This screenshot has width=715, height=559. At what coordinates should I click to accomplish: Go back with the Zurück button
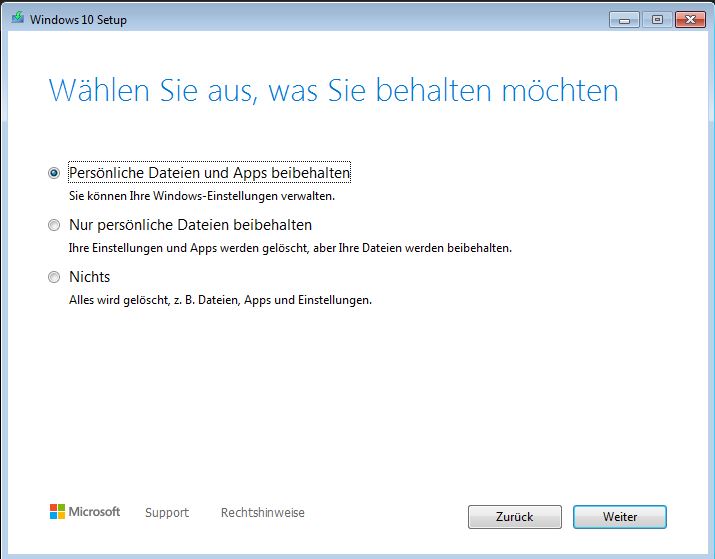pyautogui.click(x=515, y=517)
